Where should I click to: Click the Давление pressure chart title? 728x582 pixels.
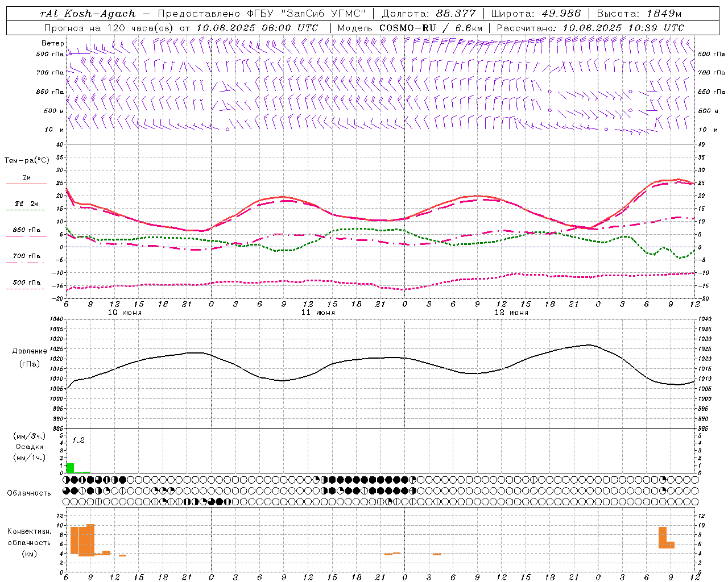(30, 351)
